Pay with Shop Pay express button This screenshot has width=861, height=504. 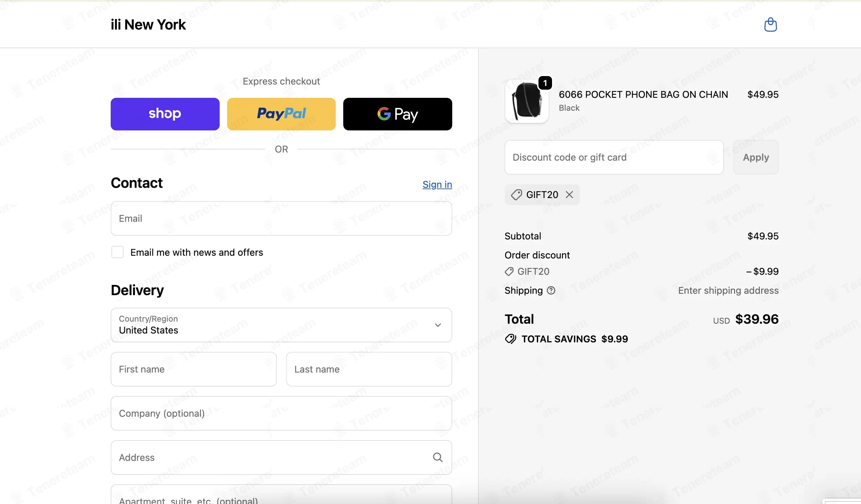click(165, 114)
